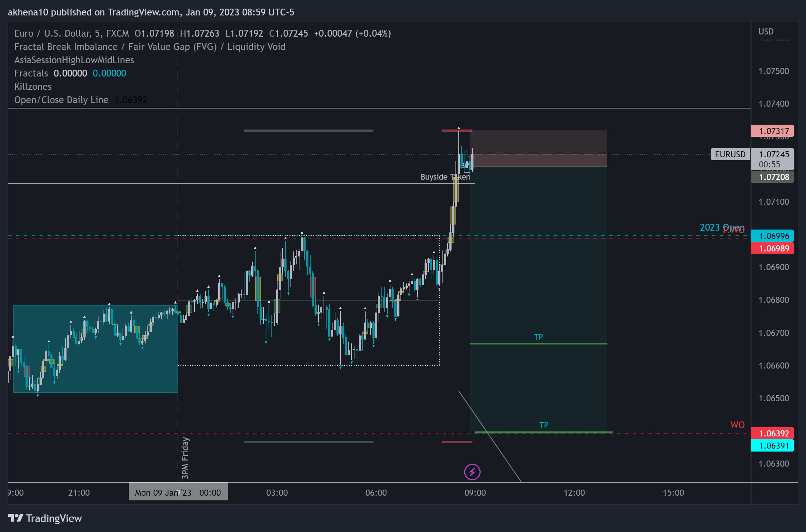Click the Fractals indicator title

(x=31, y=73)
